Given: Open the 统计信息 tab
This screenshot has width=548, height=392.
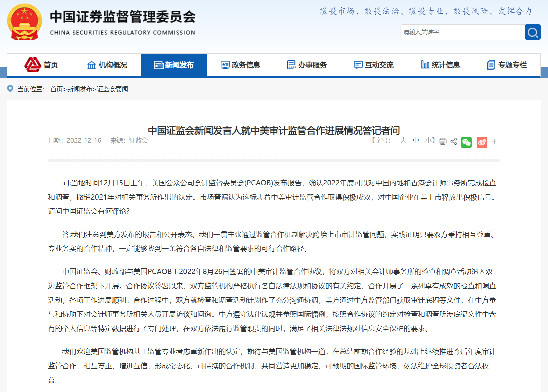Looking at the screenshot, I should click(x=440, y=65).
